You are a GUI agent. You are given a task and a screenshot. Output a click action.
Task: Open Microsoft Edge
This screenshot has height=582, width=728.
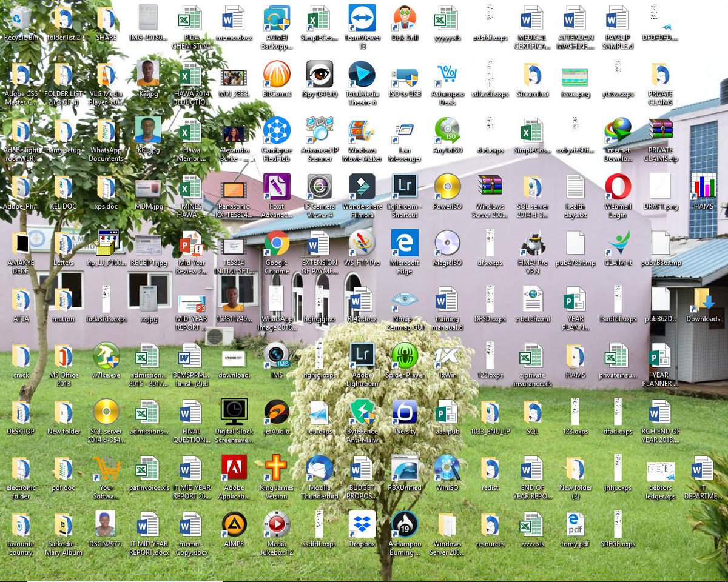coord(405,243)
